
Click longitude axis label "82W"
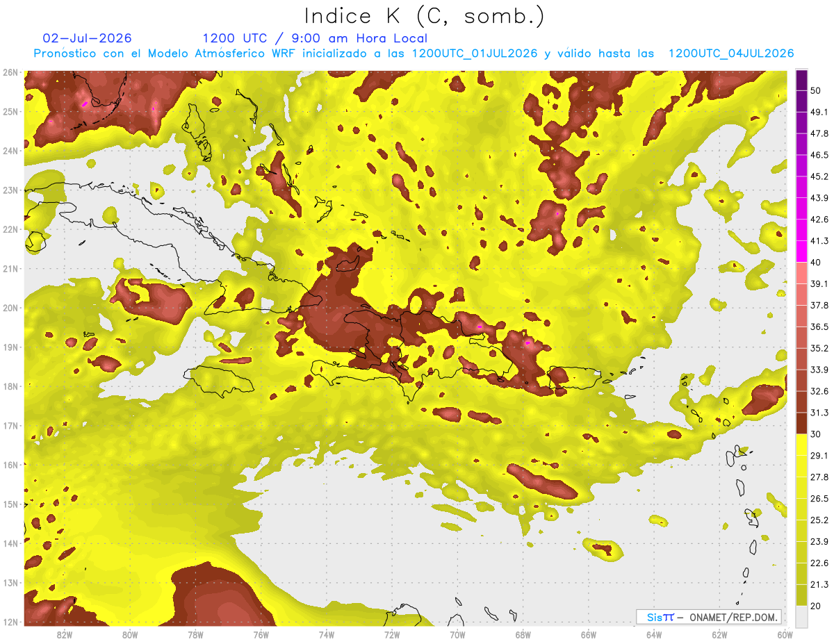pyautogui.click(x=65, y=635)
